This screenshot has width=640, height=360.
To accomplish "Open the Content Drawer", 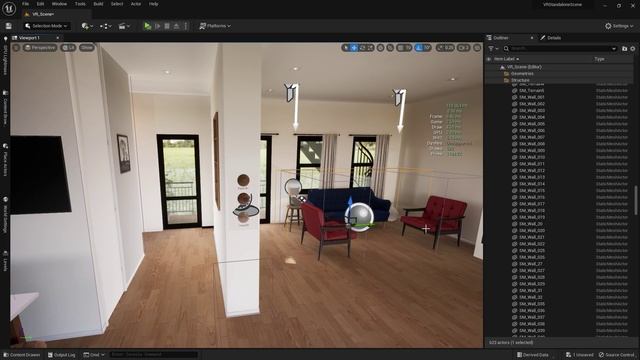I will 22,355.
